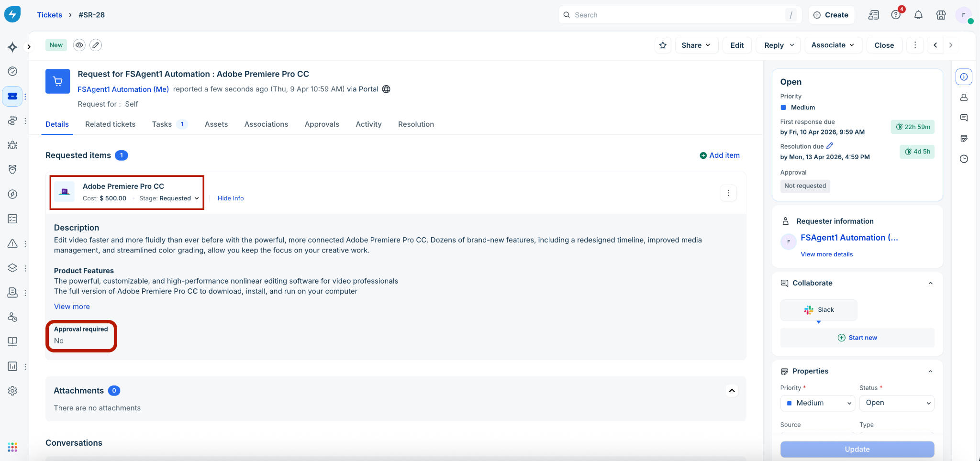The image size is (980, 461).
Task: Open the Dashboard gauge icon in sidebar
Action: pyautogui.click(x=12, y=71)
